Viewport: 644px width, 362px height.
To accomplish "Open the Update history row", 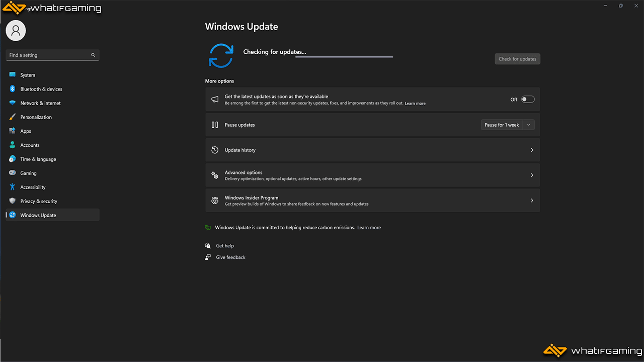I will 372,150.
